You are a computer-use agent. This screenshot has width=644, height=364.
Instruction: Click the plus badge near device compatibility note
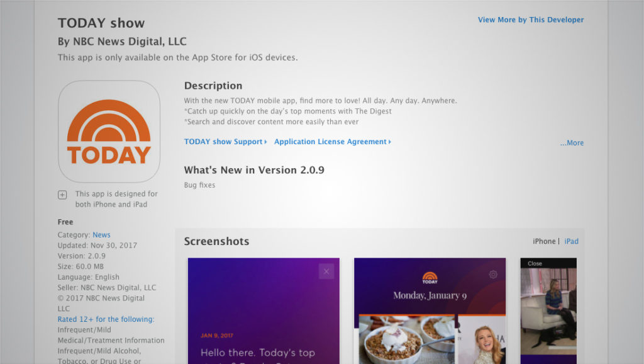[x=62, y=195]
